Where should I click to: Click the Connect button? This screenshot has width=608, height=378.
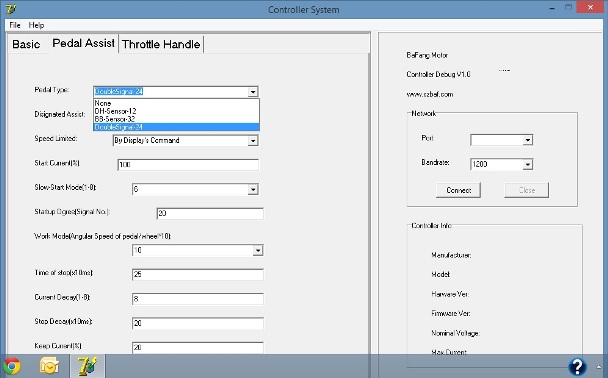coord(458,190)
